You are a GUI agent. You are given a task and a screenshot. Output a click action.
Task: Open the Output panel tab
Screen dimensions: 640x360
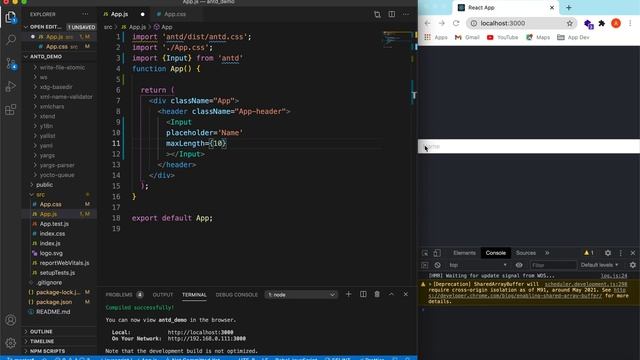tap(163, 295)
